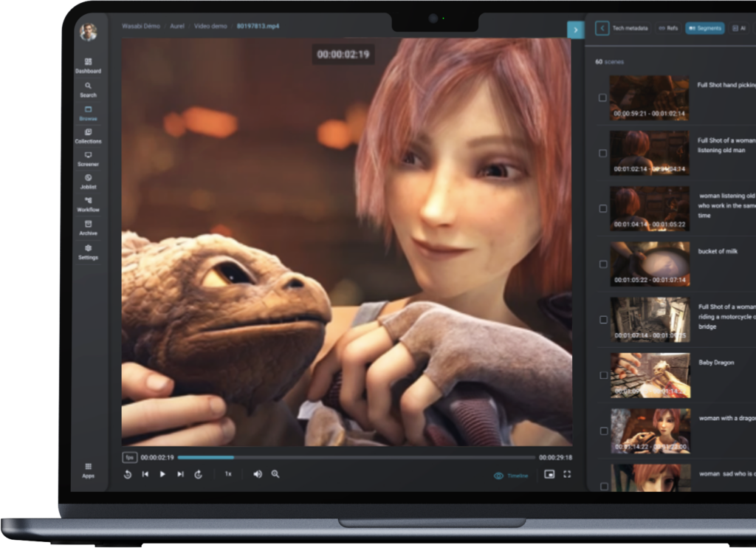
Task: Check the 'hand picking' scene checkbox
Action: (602, 97)
